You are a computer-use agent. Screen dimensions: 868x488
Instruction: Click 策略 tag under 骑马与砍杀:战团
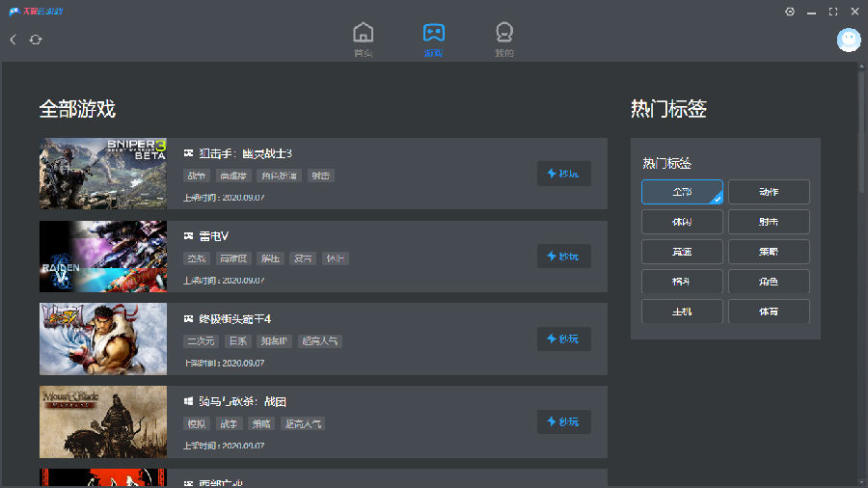[x=261, y=423]
